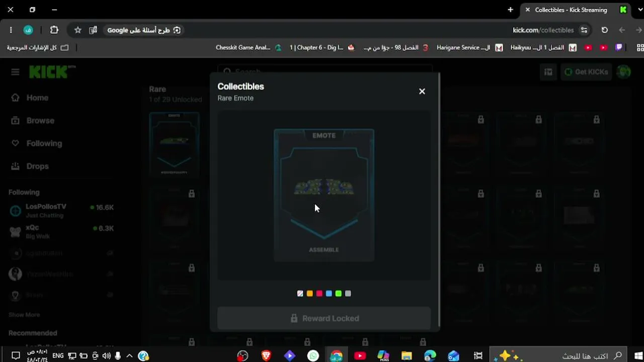Close the Collectibles browser tab

(528, 10)
